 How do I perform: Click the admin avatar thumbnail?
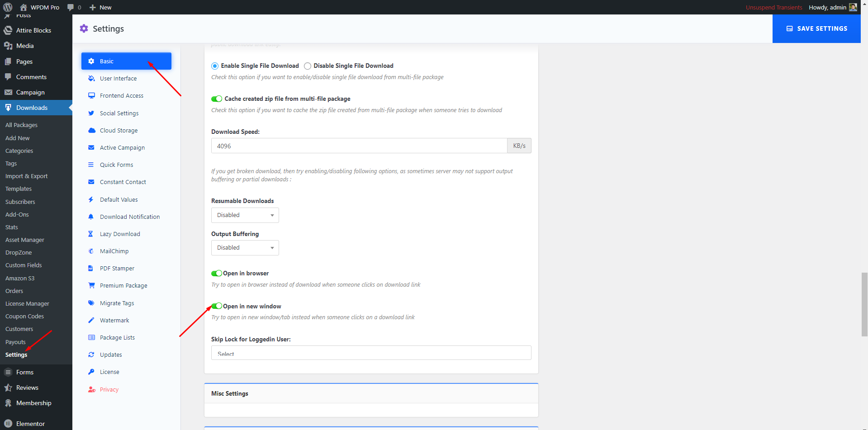coord(853,7)
